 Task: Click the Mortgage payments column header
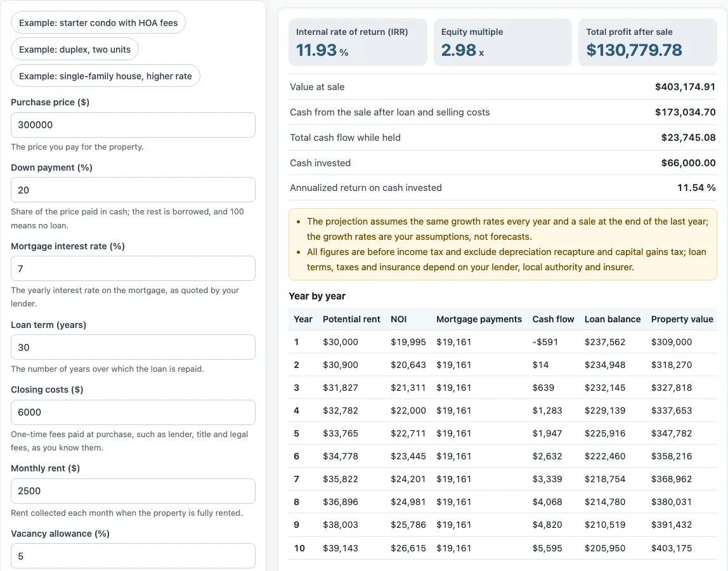(x=479, y=319)
